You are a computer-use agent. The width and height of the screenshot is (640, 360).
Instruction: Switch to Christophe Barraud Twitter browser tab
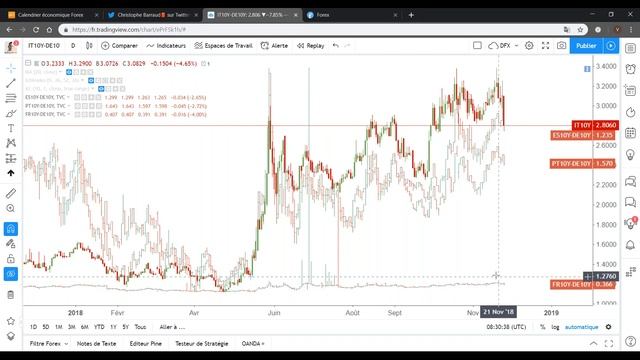[153, 15]
